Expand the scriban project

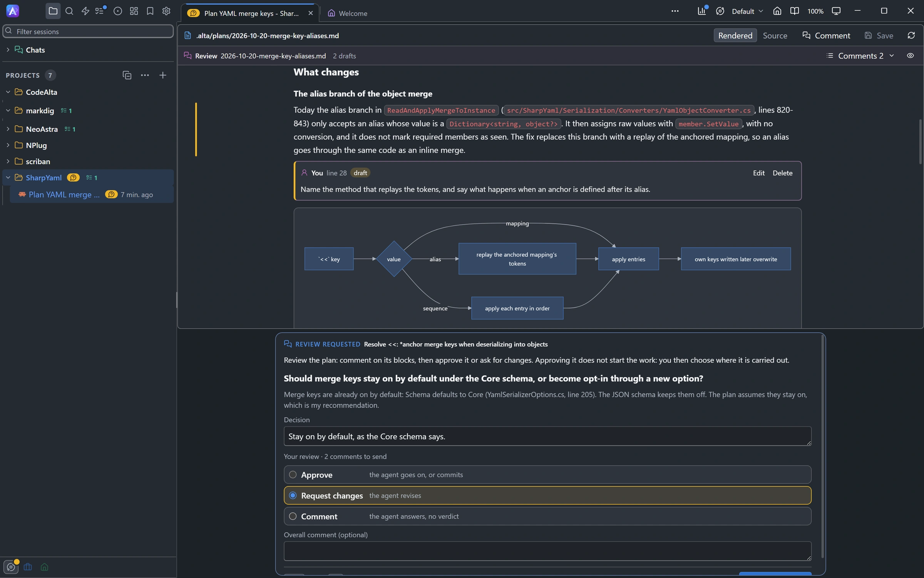(8, 161)
